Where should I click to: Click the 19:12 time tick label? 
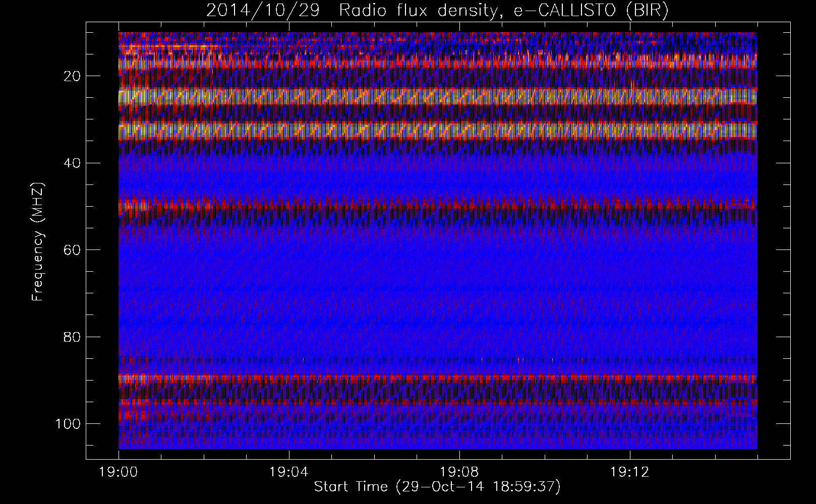coord(629,473)
